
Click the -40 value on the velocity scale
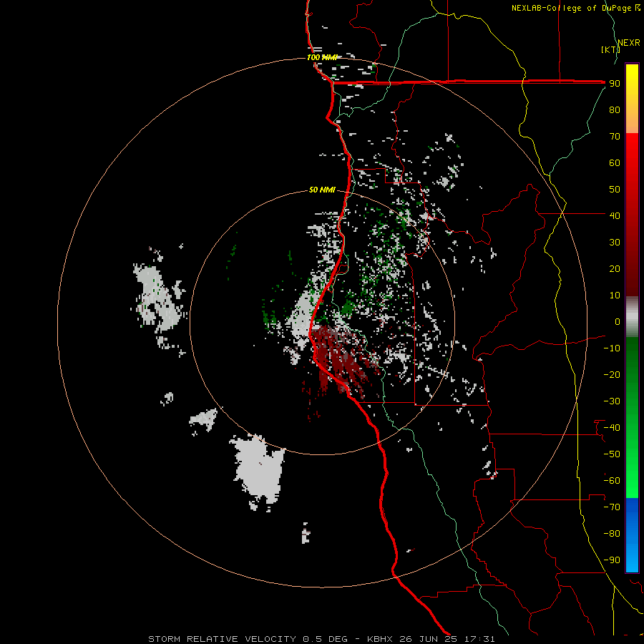point(612,428)
